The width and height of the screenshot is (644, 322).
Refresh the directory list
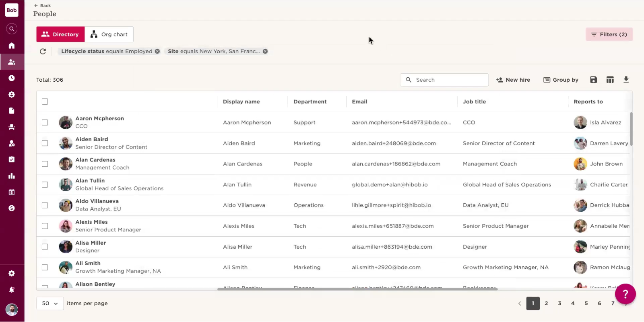43,52
